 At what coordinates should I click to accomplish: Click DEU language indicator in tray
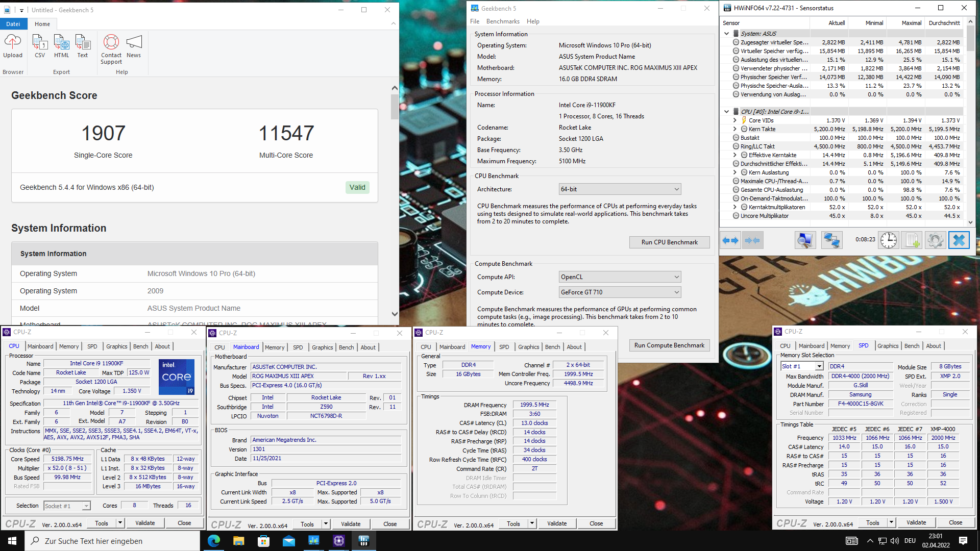910,541
